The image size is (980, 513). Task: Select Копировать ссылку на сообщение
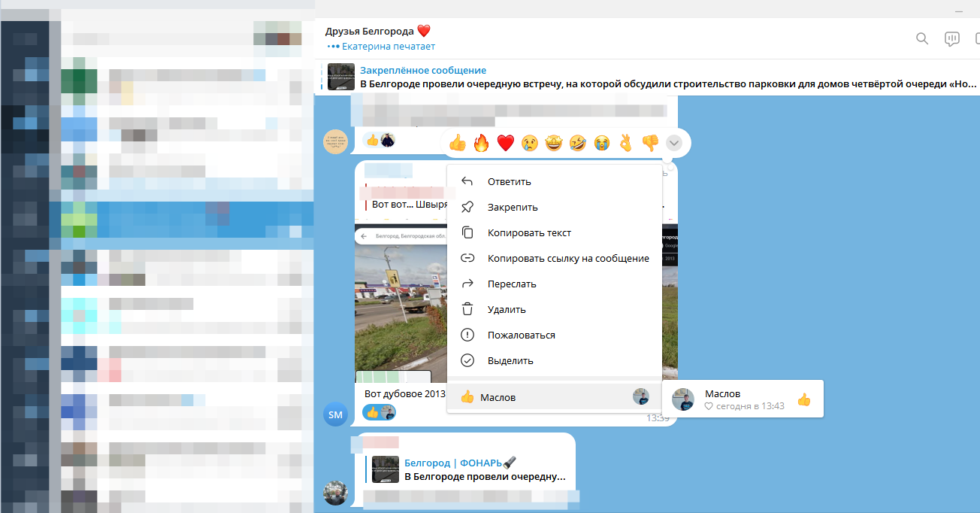coord(567,258)
